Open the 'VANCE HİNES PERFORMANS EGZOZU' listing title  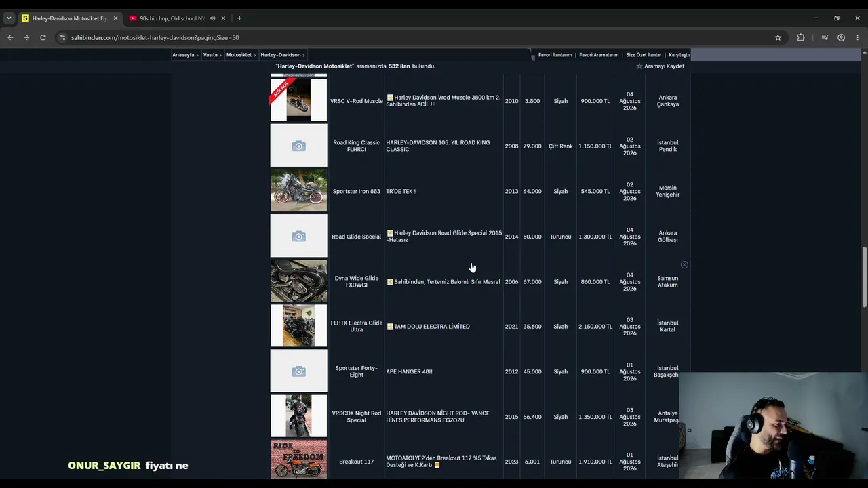[437, 416]
